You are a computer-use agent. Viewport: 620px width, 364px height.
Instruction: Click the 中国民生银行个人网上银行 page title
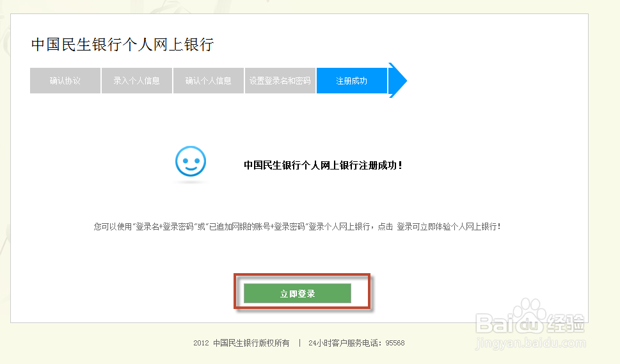(123, 44)
